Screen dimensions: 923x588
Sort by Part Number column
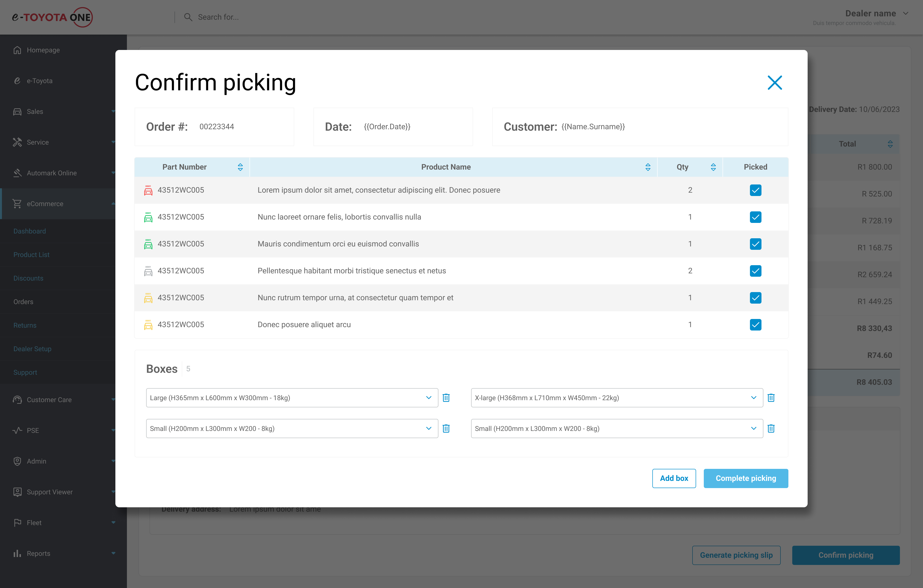click(240, 167)
